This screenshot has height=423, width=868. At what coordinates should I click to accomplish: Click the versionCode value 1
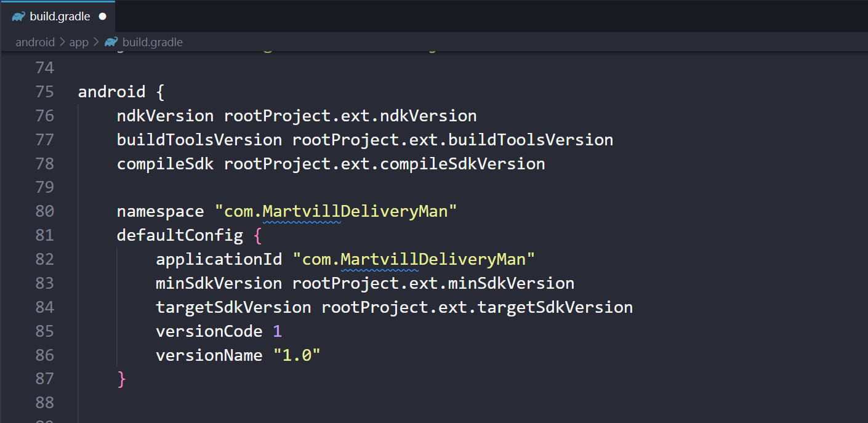pyautogui.click(x=277, y=331)
